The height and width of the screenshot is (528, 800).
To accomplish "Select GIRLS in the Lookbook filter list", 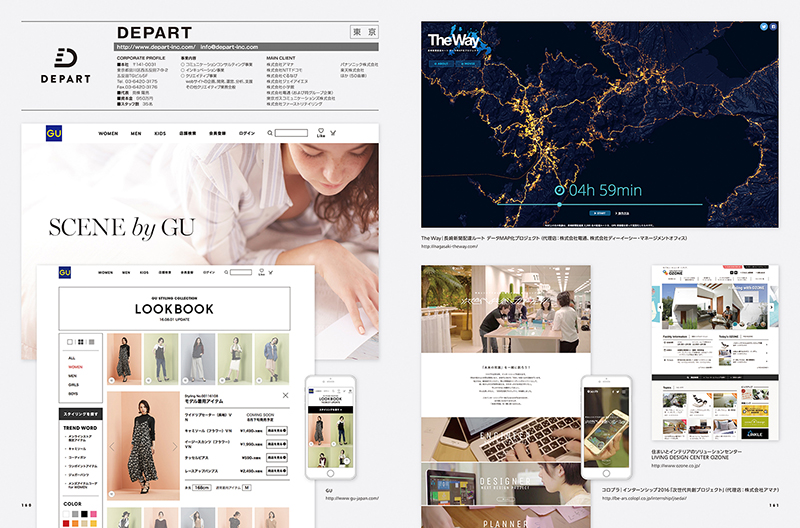I will (73, 385).
